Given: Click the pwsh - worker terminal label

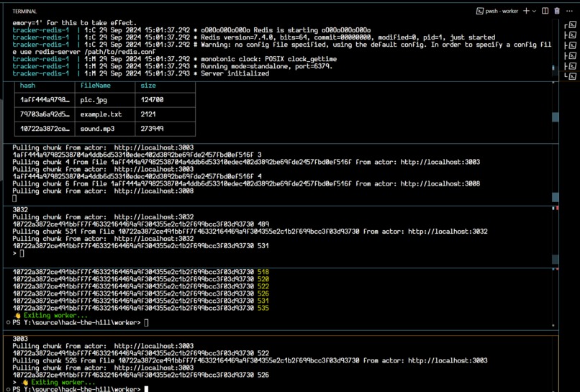Looking at the screenshot, I should coord(502,11).
